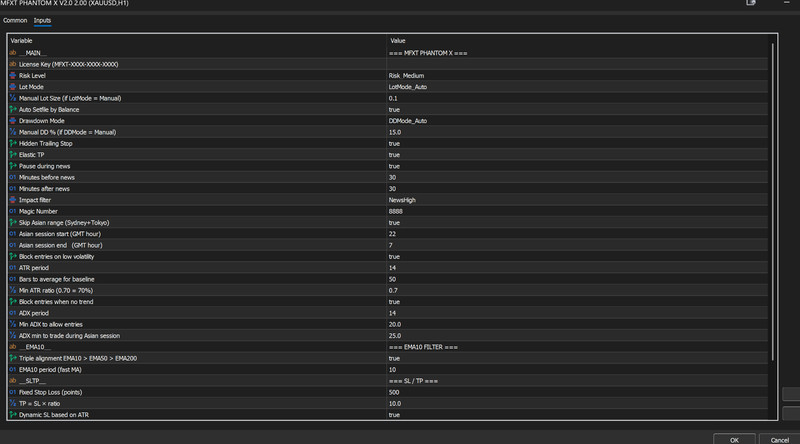Open Risk Level dropdown showing Risk_Medium
Image resolution: width=800 pixels, height=444 pixels.
pyautogui.click(x=577, y=76)
